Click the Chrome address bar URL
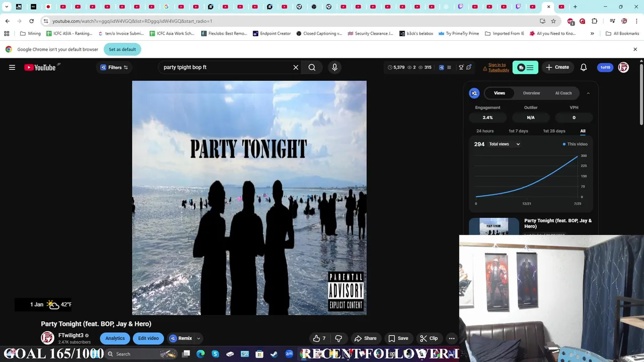 coord(132,21)
